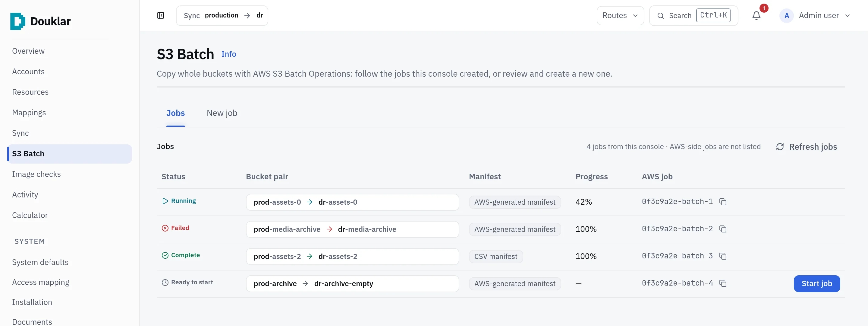
Task: Open Overview in the sidebar
Action: [28, 51]
